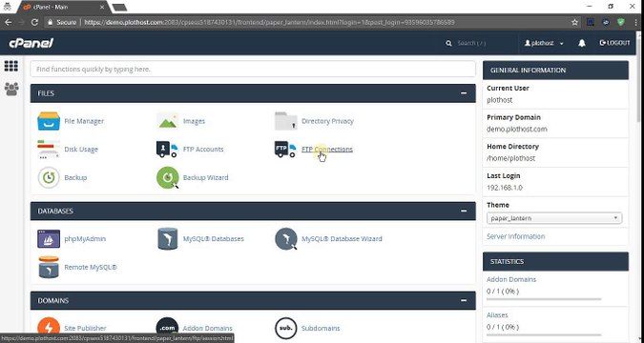Screen dimensions: 644x343
Task: Open the Theme paper_lantern dropdown
Action: [554, 218]
